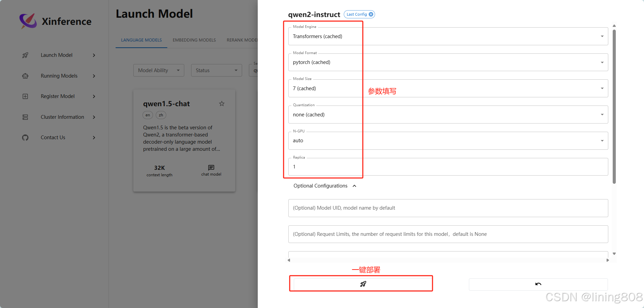The height and width of the screenshot is (308, 644).
Task: Open the Model Ability filter dropdown
Action: (159, 70)
